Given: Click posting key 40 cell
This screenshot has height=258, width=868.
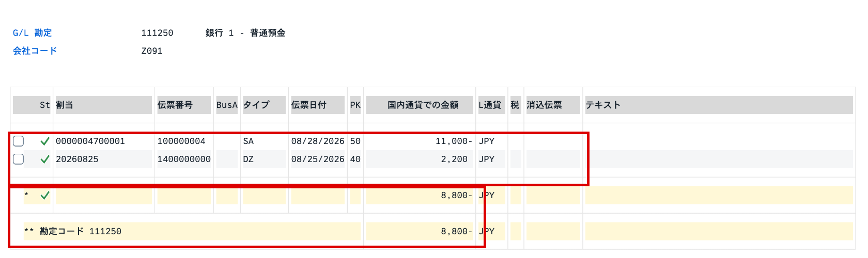Looking at the screenshot, I should point(355,159).
